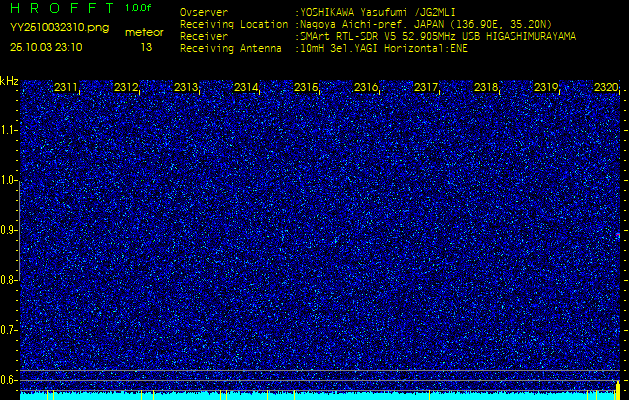Viewport: 629px width, 400px height.
Task: Click the tall yellow bar at the strip's right end
Action: (x=618, y=392)
